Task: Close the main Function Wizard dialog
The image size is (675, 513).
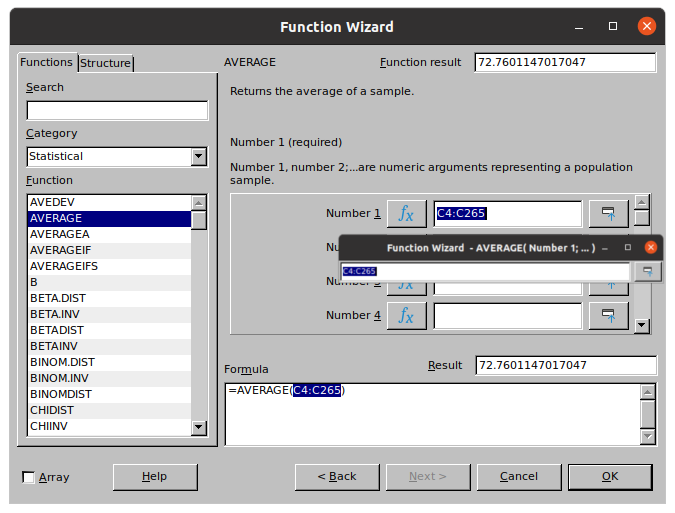Action: pos(647,26)
